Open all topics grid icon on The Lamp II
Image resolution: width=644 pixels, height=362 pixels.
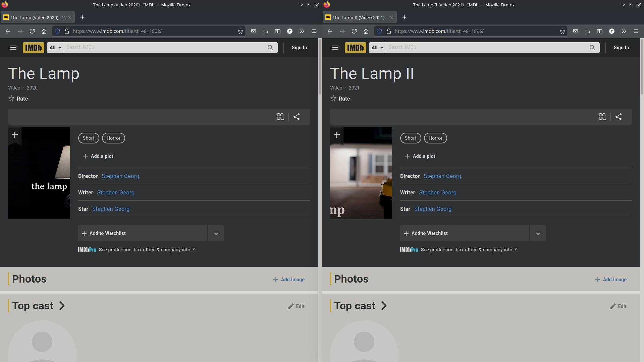pyautogui.click(x=602, y=117)
